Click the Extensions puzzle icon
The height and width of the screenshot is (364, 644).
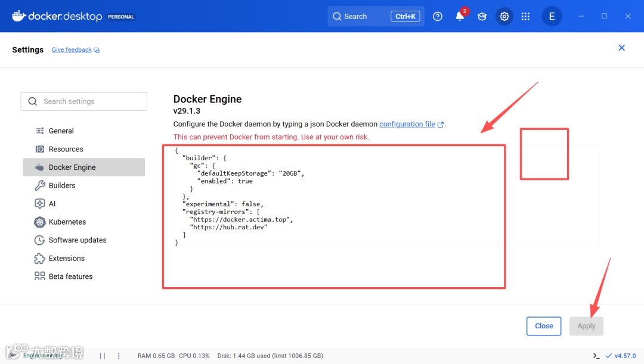[x=40, y=258]
